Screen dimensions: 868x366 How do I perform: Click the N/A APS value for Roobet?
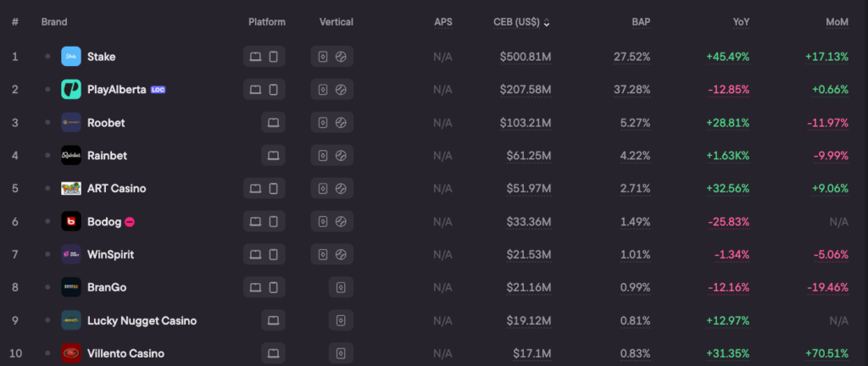click(x=442, y=123)
